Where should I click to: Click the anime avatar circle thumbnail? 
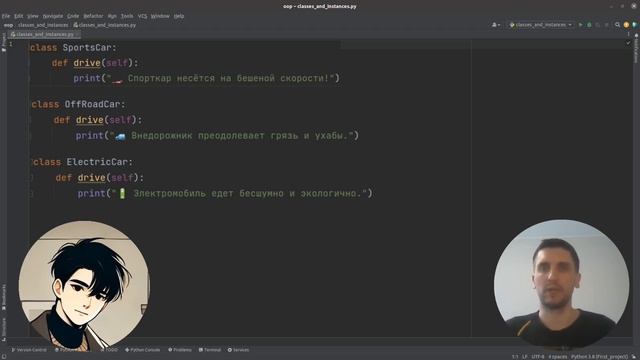[x=84, y=286]
